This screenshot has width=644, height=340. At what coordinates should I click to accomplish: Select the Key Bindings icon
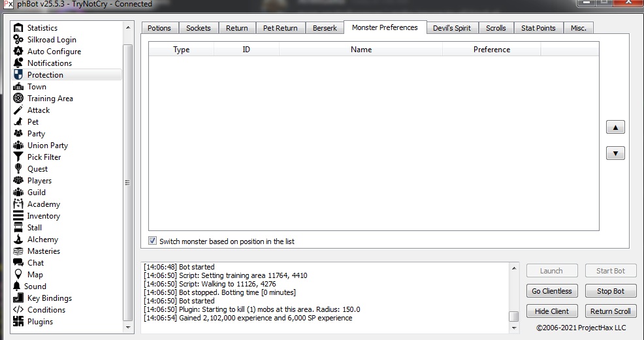point(18,298)
